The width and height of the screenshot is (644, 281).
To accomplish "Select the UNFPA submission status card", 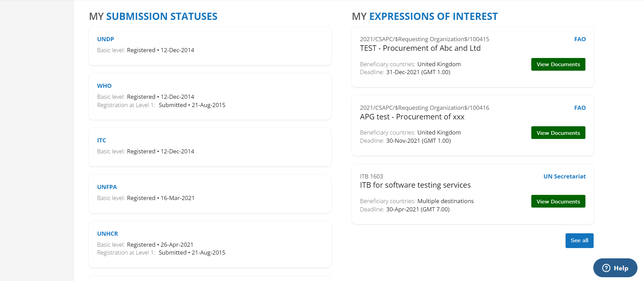I will [x=210, y=194].
